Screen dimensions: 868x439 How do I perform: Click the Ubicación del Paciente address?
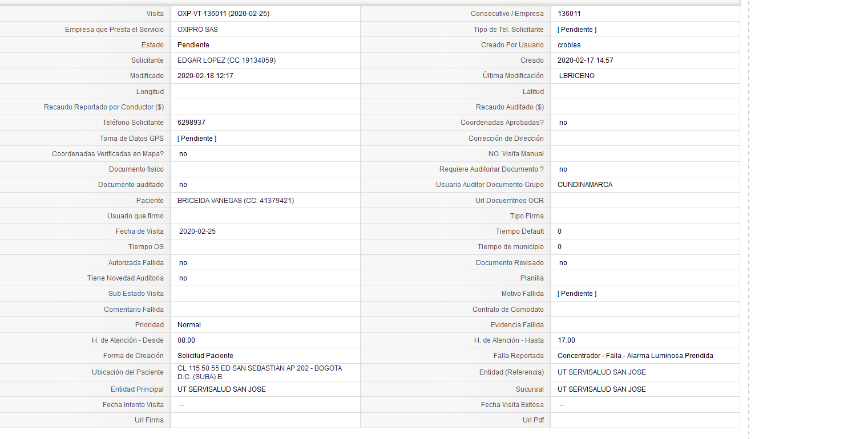click(x=260, y=372)
